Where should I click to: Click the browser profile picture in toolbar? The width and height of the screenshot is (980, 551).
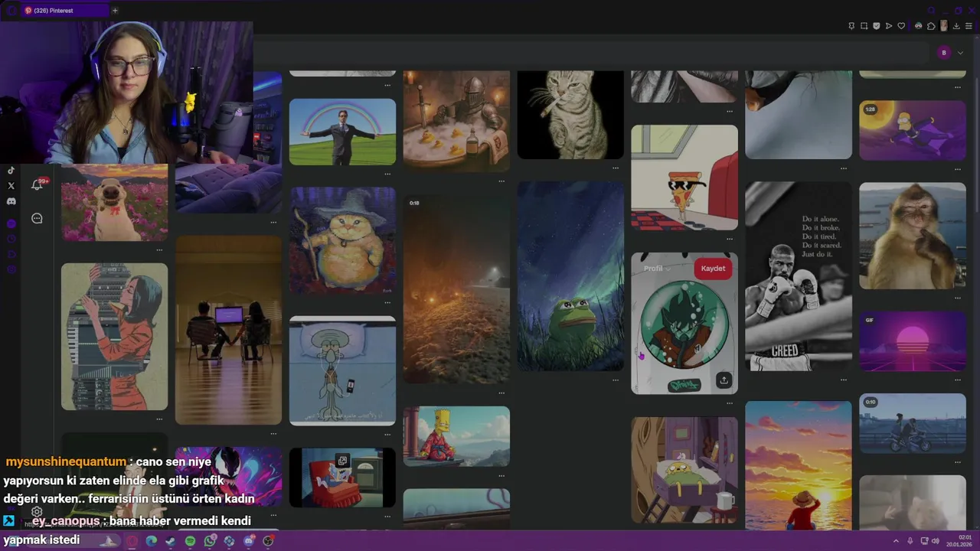click(x=944, y=26)
